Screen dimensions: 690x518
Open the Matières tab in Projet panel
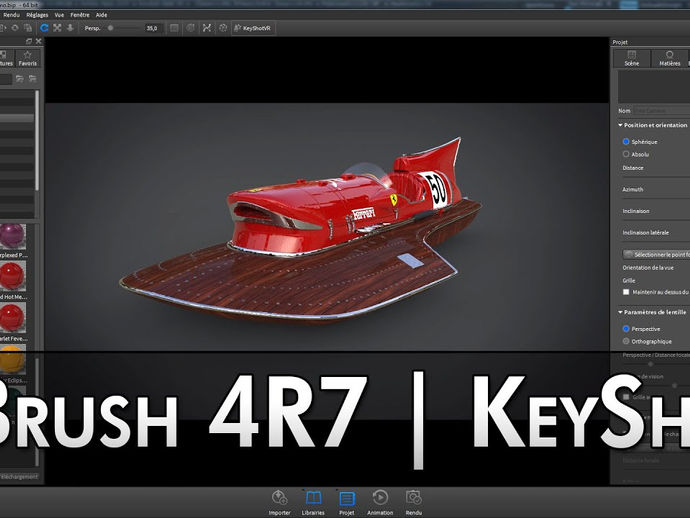pyautogui.click(x=670, y=59)
